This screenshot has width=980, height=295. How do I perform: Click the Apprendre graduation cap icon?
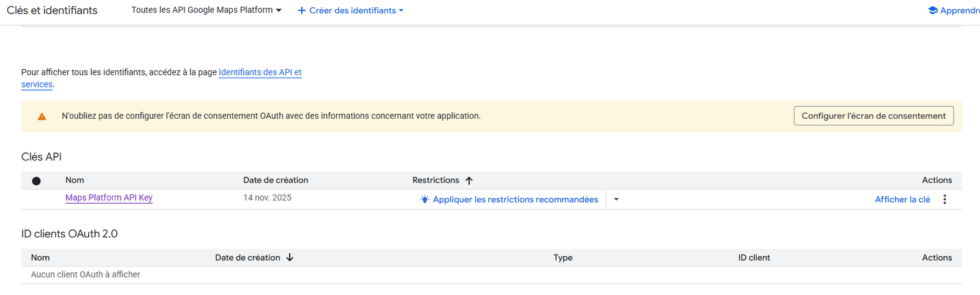(x=933, y=10)
